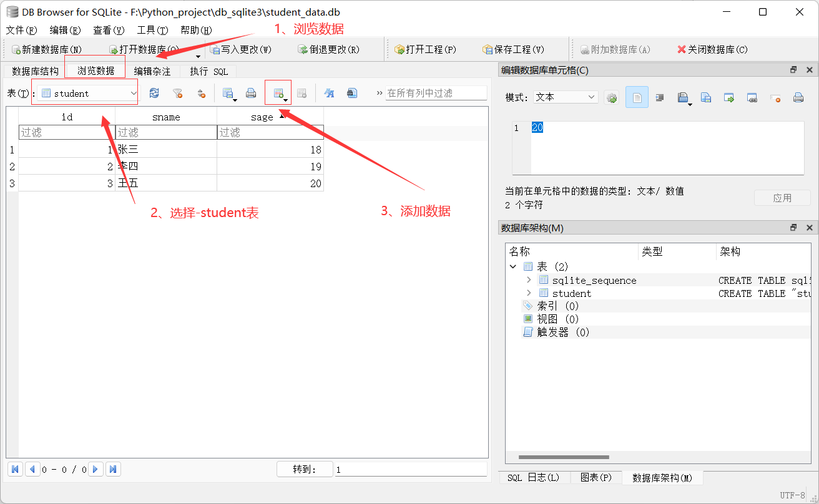Click Save Project (保存工程)
The width and height of the screenshot is (819, 504).
pos(513,49)
